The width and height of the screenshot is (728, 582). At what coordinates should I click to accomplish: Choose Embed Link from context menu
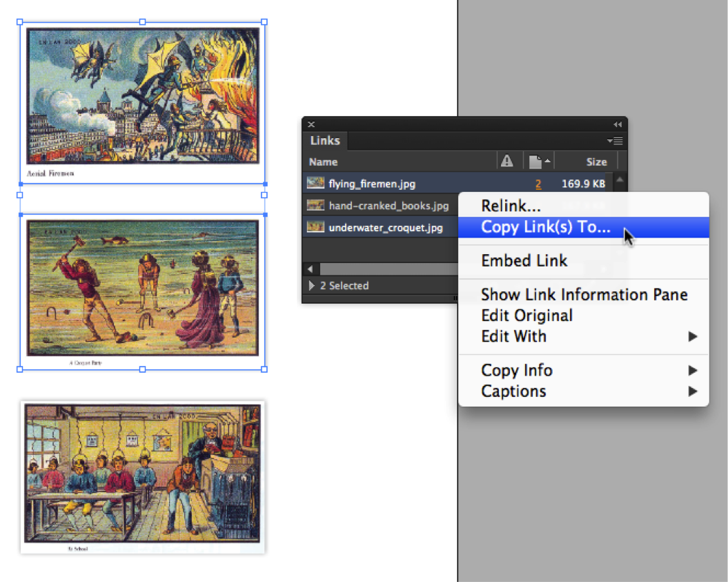click(583, 260)
